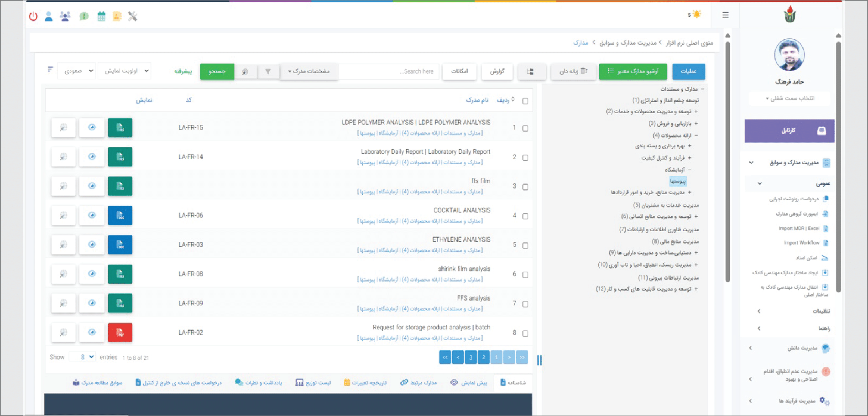This screenshot has width=868, height=416.
Task: Tick the checkbox for ETHYLENE ANALYSIS row
Action: click(x=525, y=245)
